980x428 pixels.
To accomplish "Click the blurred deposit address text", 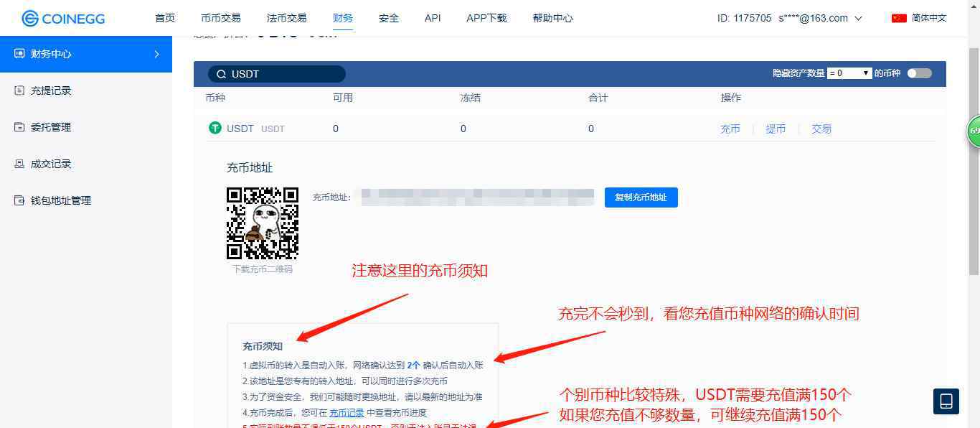I will point(478,197).
